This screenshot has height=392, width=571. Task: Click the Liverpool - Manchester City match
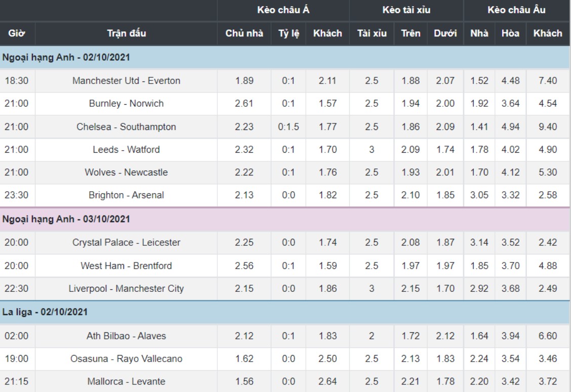[x=126, y=288]
